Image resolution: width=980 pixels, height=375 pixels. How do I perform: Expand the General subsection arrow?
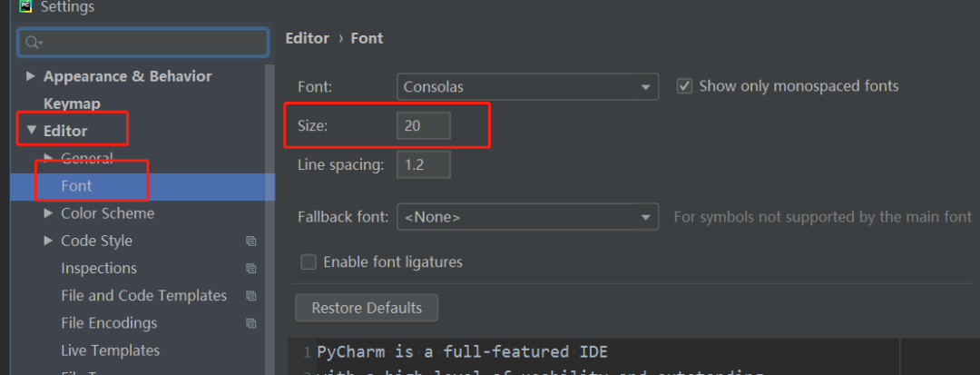click(49, 157)
